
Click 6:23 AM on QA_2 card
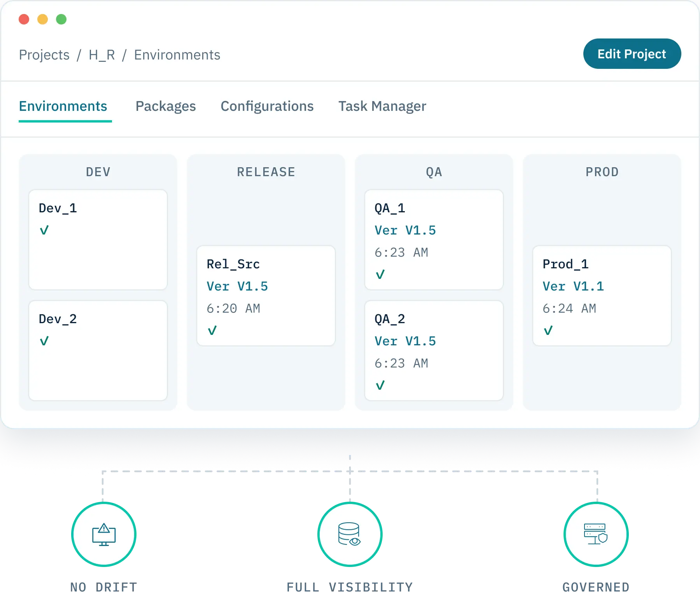401,363
